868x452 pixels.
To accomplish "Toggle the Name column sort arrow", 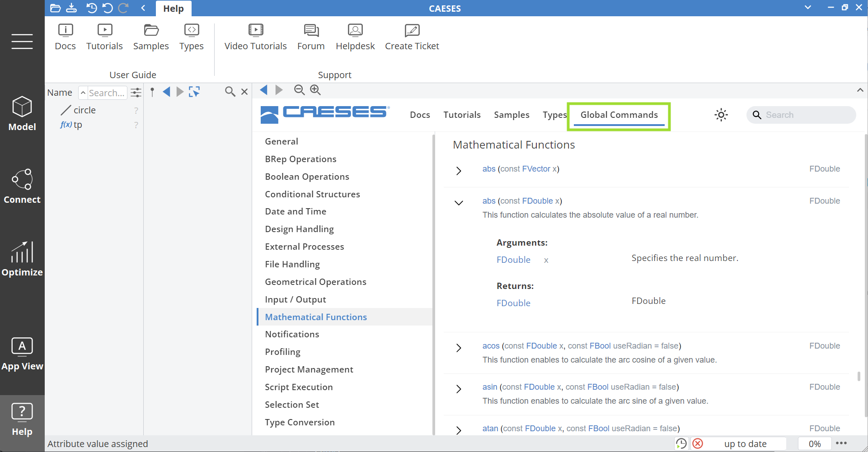I will (83, 93).
